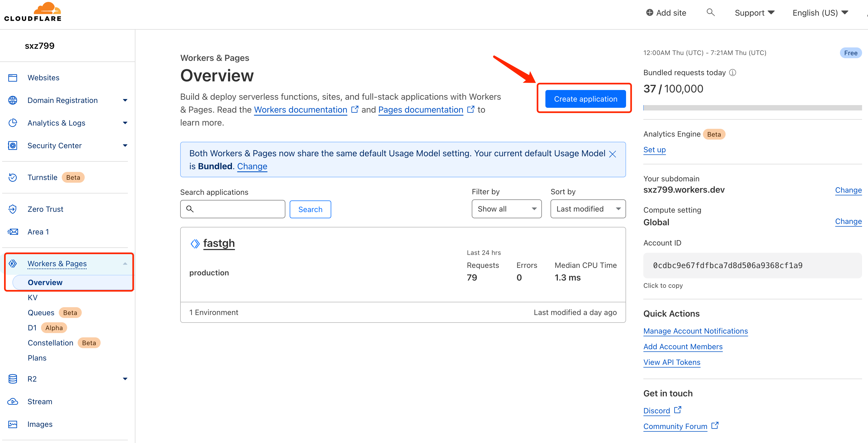Focus the Search applications field
This screenshot has height=443, width=868.
(x=233, y=209)
